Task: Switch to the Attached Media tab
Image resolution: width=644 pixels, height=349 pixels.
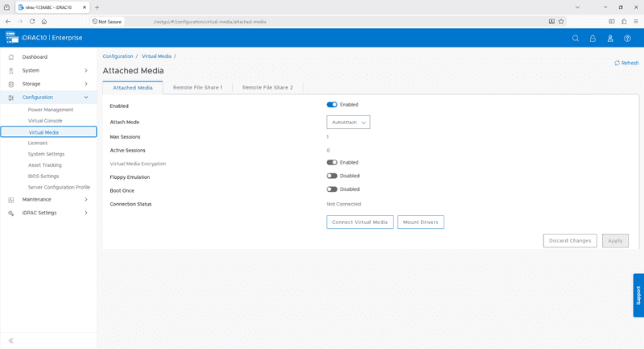Action: point(133,88)
